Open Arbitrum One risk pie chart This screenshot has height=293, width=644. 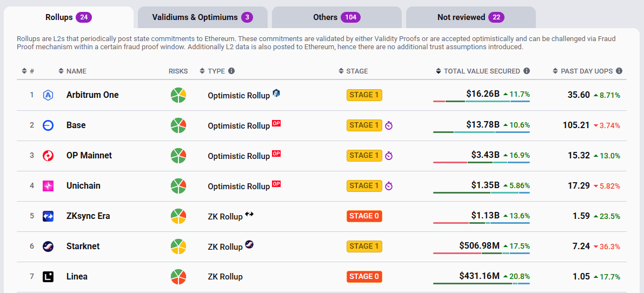point(178,95)
